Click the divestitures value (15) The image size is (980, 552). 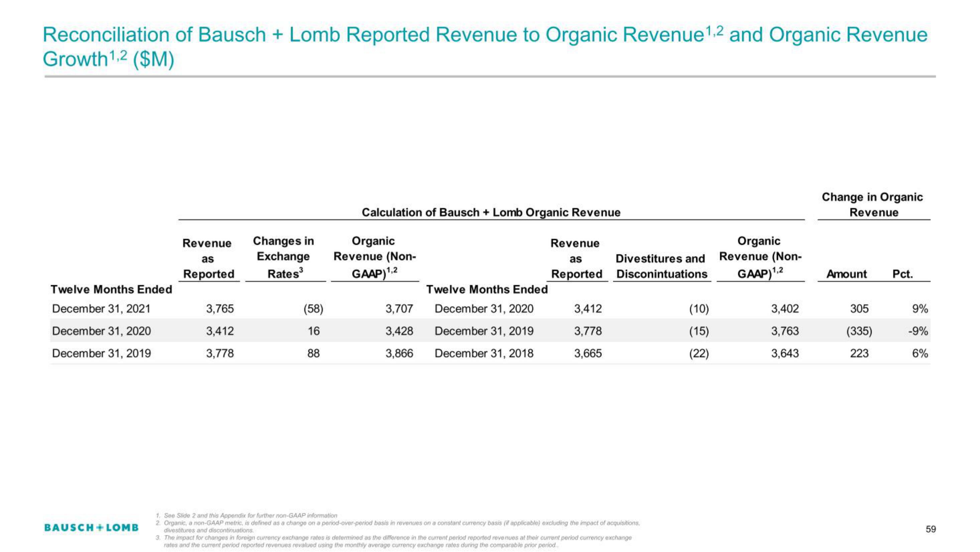[699, 331]
